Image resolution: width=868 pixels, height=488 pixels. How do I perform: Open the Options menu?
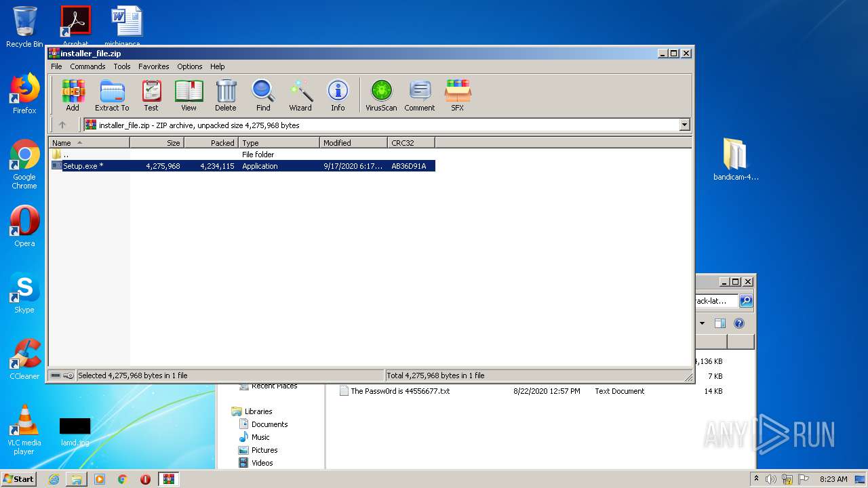[x=190, y=66]
